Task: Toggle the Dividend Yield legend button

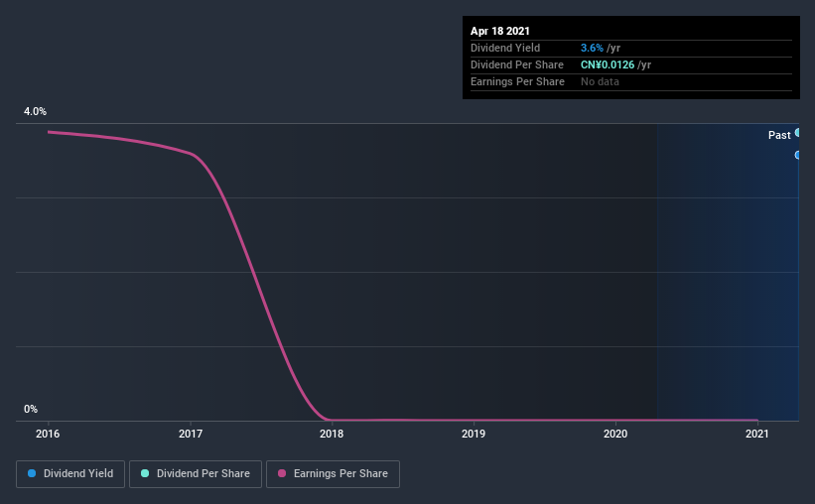Action: point(70,474)
